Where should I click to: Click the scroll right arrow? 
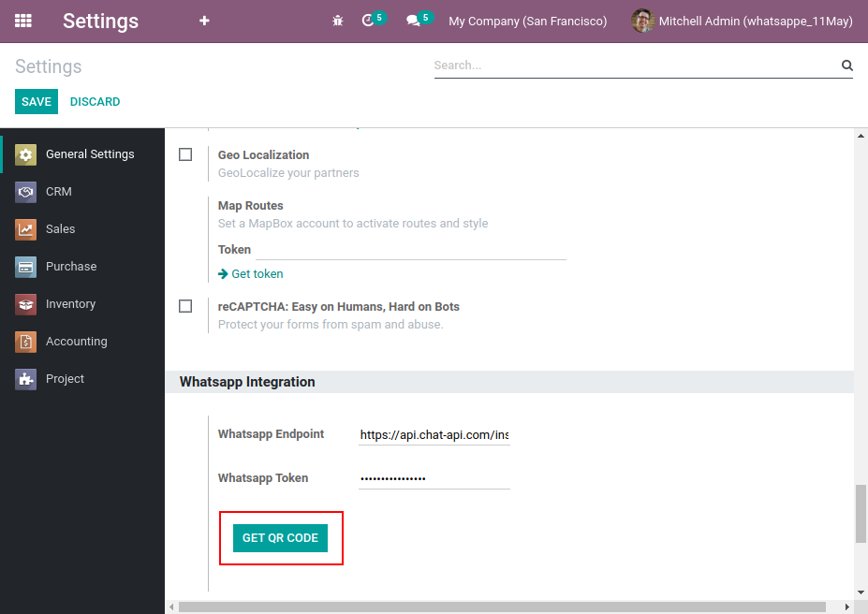[847, 607]
